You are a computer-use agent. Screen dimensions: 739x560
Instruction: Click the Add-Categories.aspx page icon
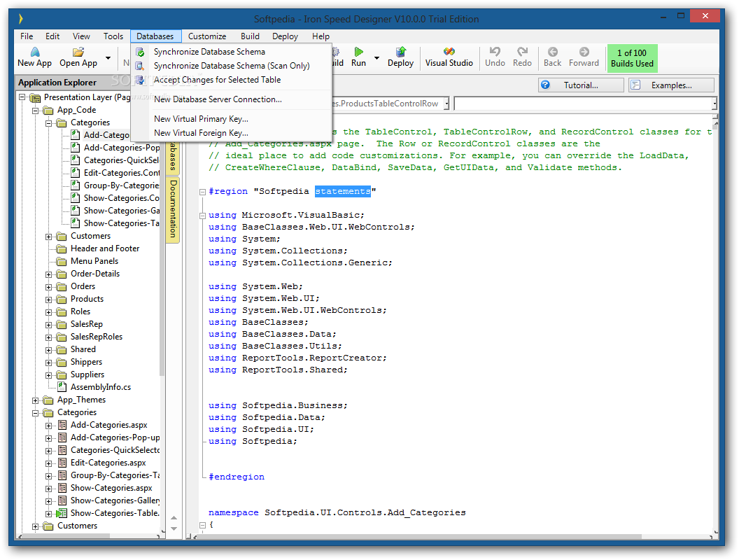pyautogui.click(x=62, y=425)
